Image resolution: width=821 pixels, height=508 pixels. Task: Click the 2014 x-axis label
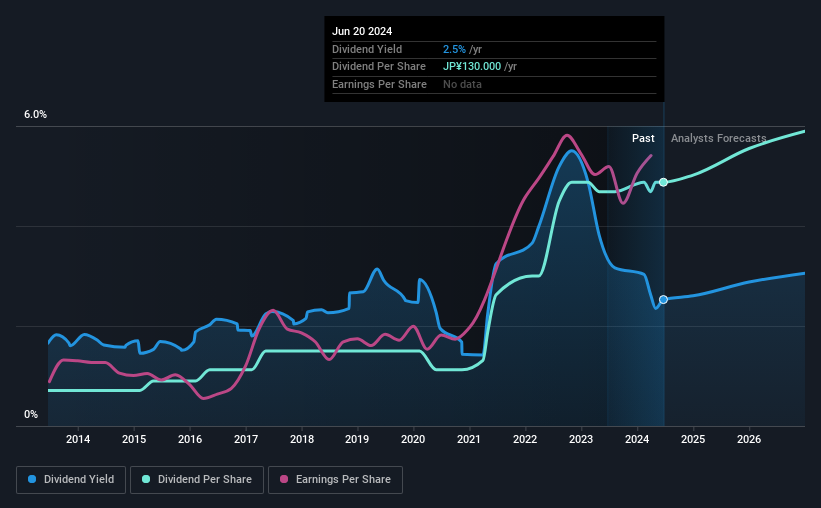[78, 439]
